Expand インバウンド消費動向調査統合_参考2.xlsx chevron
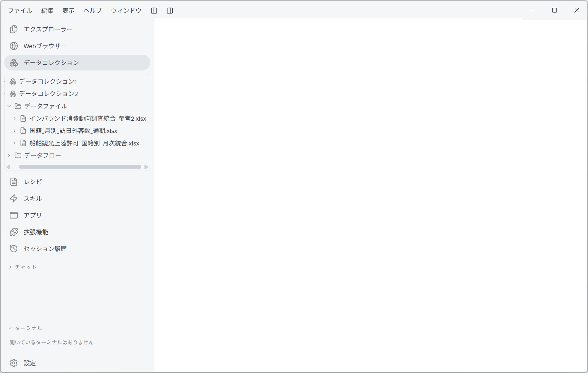The height and width of the screenshot is (373, 588). 14,118
